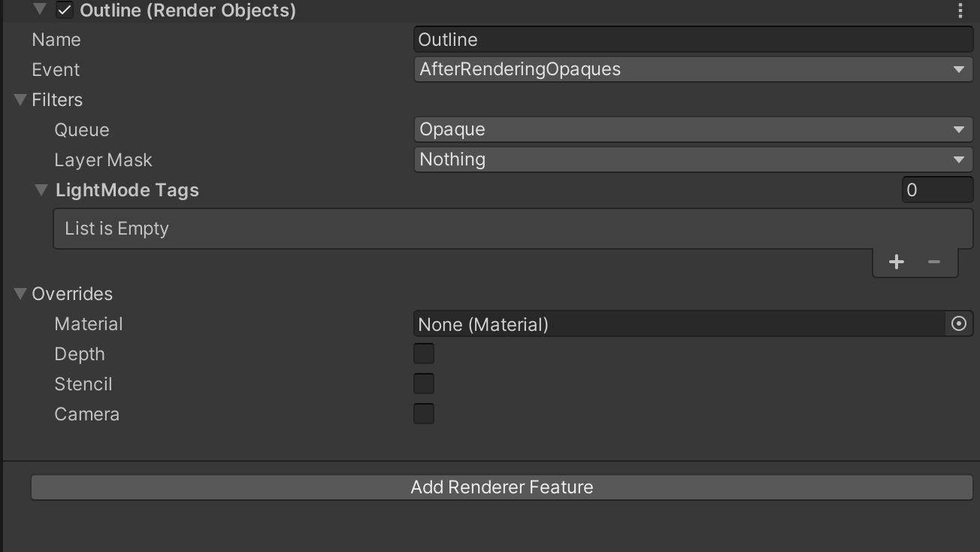Remove LightMode tag with minus icon
Screen dimensions: 980x552
pos(934,262)
